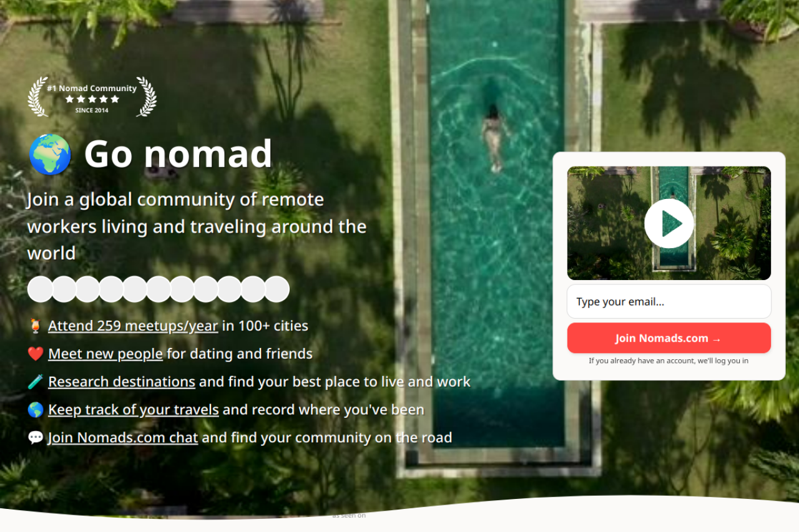Screen dimensions: 799x532
Task: Click the large globe emoji next to Go nomad
Action: [x=50, y=155]
